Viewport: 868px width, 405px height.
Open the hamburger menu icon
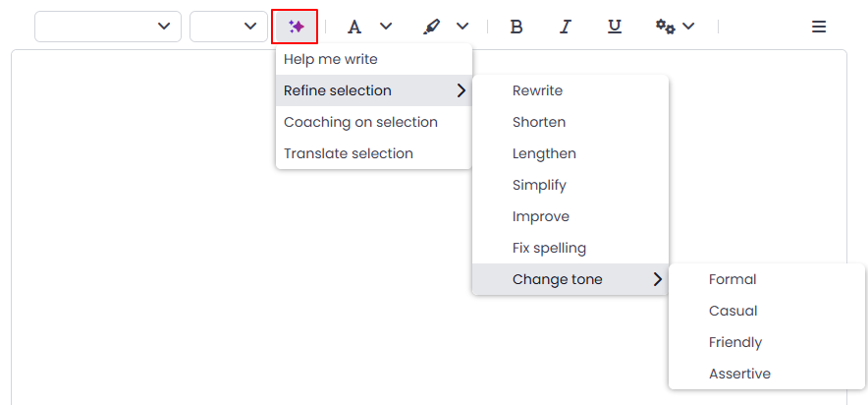pos(819,27)
